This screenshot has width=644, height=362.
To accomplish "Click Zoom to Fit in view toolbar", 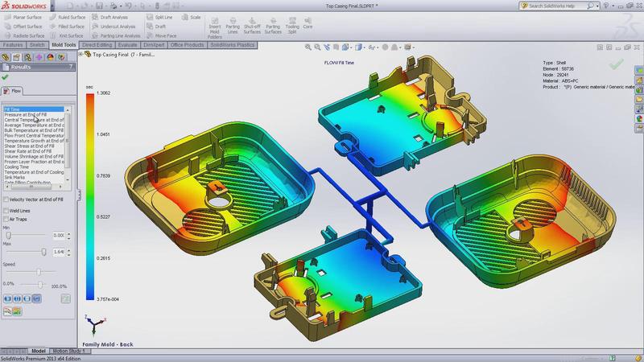I will pos(308,47).
